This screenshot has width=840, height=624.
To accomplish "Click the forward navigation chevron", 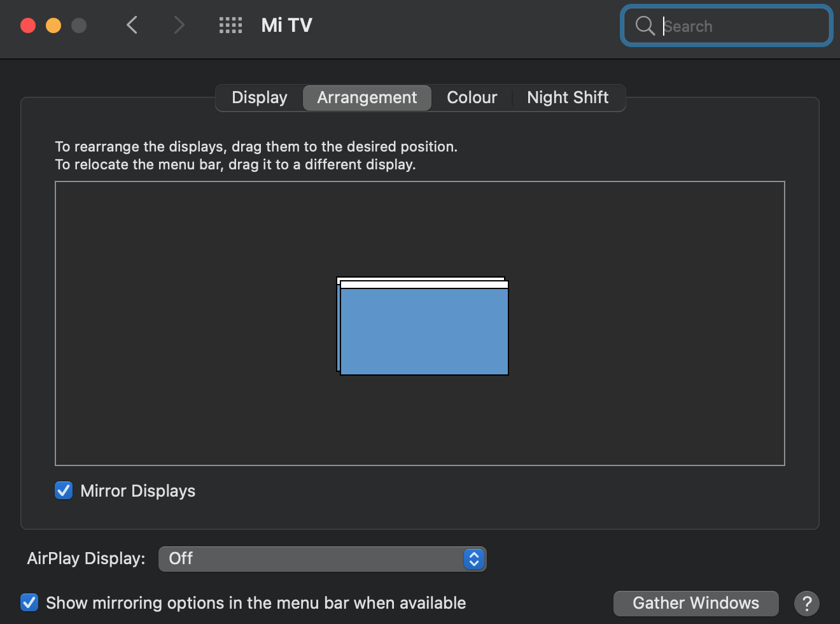I will point(179,25).
